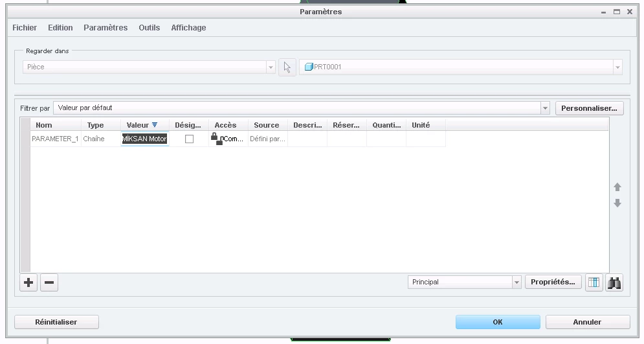The image size is (644, 344).
Task: Sort by the Nom column header
Action: [56, 125]
